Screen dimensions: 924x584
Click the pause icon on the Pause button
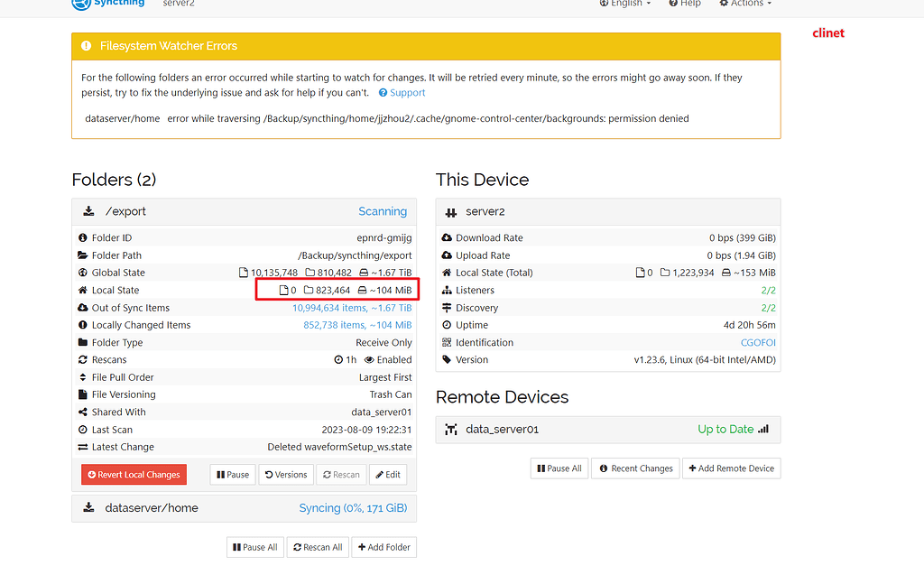(x=219, y=474)
